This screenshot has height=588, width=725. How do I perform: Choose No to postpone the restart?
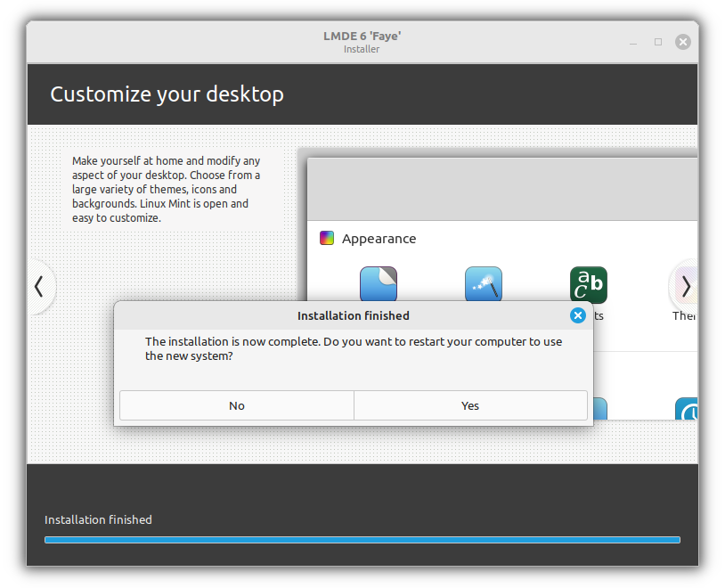[x=236, y=405]
